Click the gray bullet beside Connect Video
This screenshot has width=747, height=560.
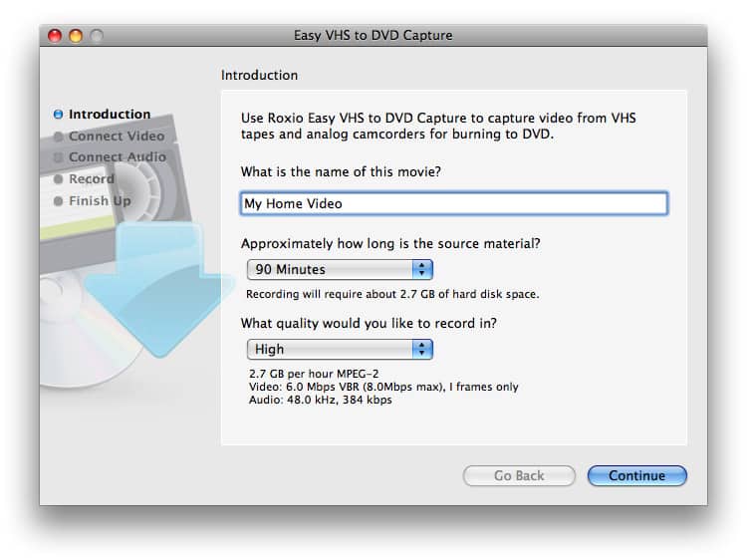58,137
